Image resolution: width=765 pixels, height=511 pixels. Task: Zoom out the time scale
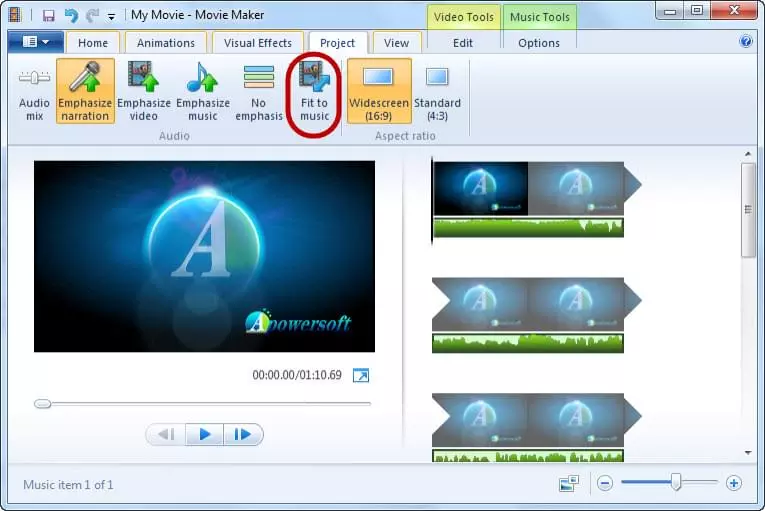coord(604,483)
